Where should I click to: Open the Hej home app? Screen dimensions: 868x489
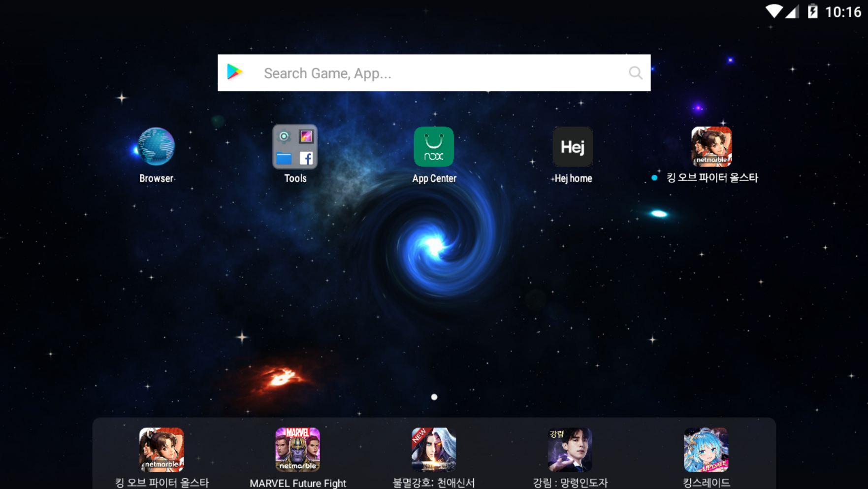pyautogui.click(x=573, y=147)
